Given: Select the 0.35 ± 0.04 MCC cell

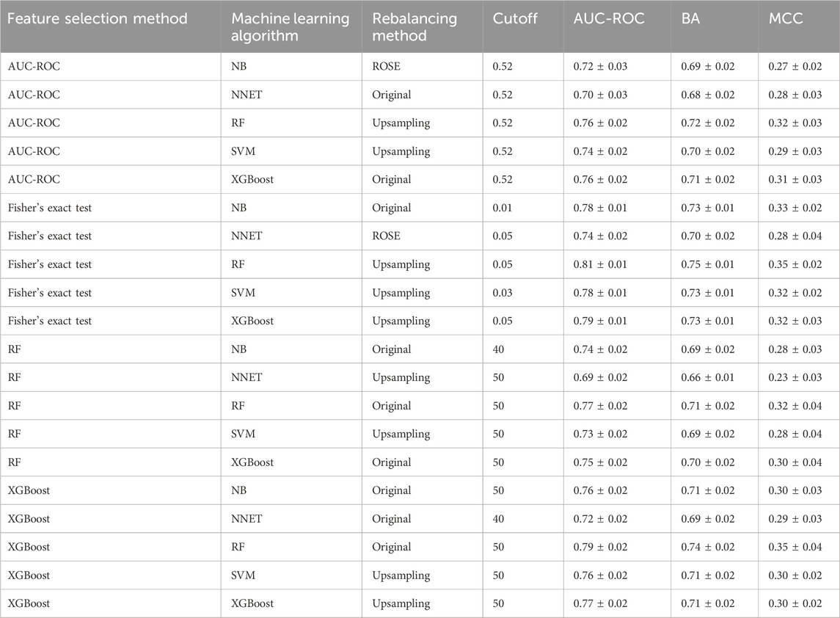Looking at the screenshot, I should 795,547.
